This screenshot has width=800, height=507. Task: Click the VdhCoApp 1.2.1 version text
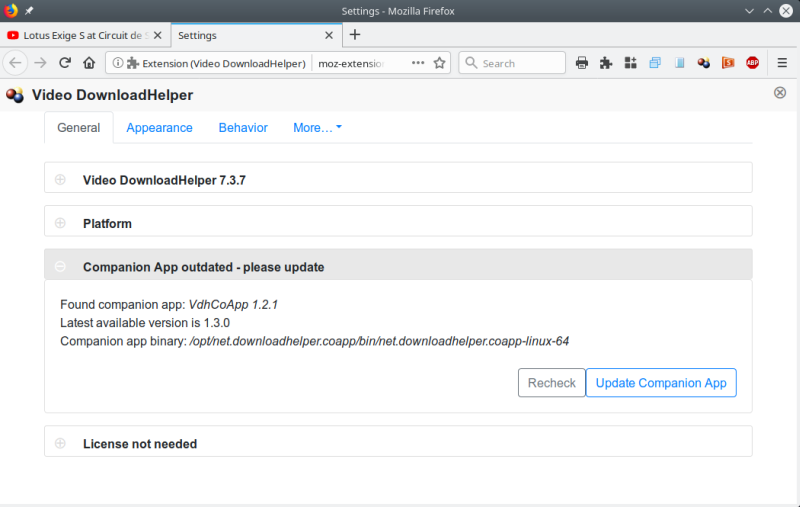coord(233,305)
